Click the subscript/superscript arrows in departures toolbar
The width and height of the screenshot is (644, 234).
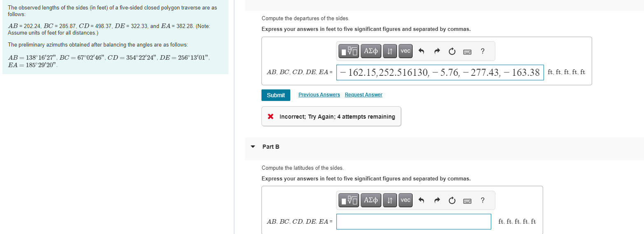[390, 51]
